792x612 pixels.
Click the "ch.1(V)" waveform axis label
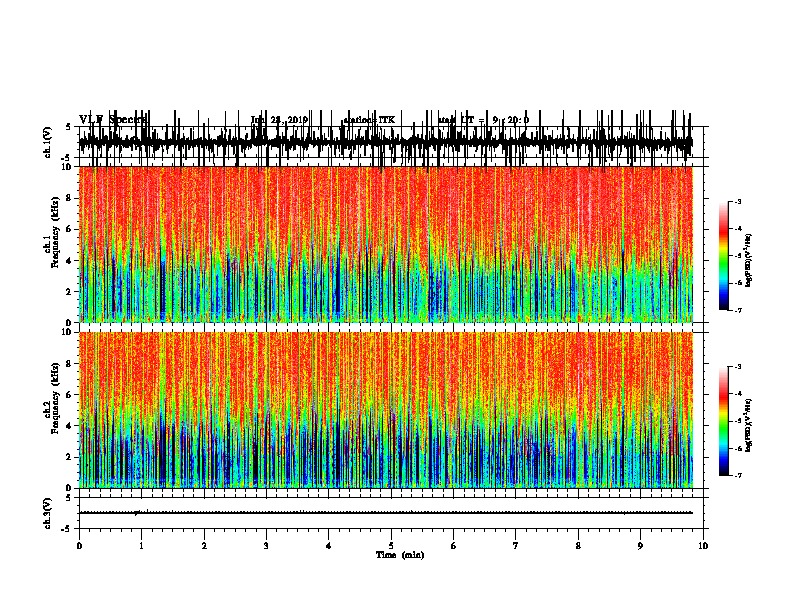(48, 142)
